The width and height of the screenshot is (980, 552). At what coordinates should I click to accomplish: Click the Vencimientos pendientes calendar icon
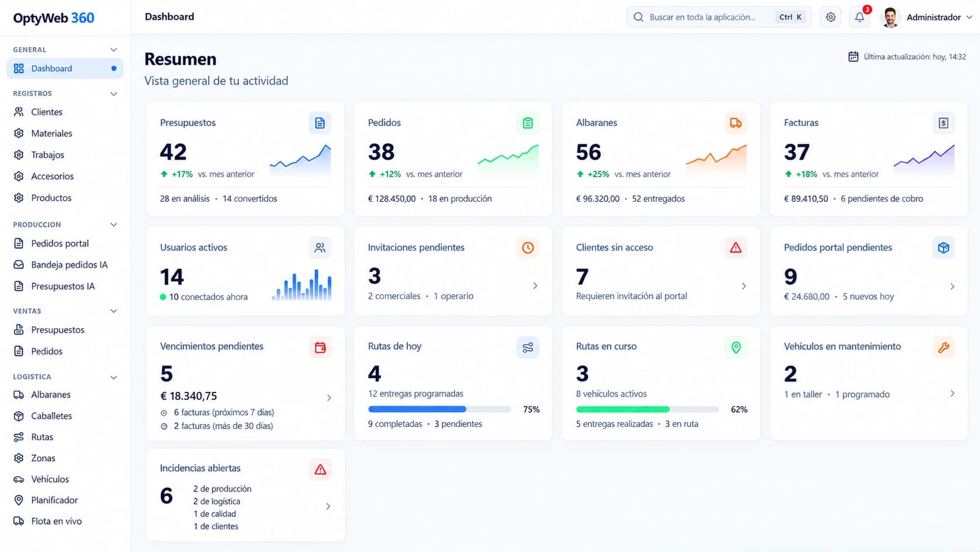tap(320, 347)
